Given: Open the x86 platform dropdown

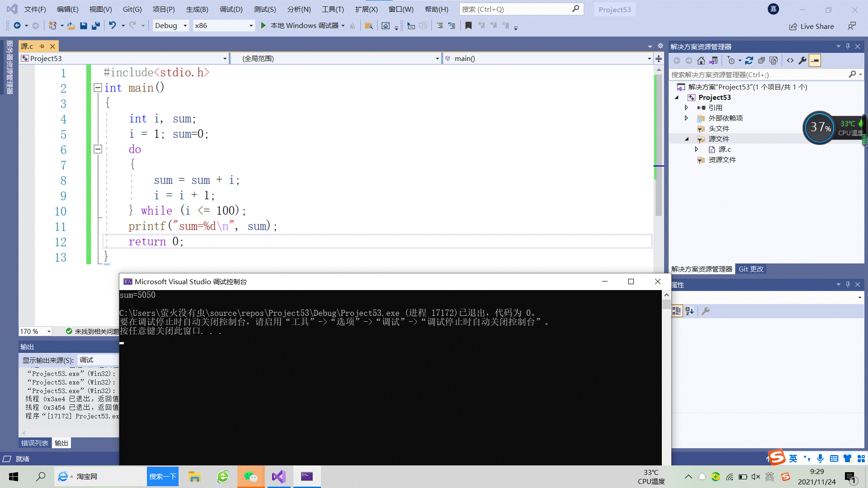Looking at the screenshot, I should 251,26.
